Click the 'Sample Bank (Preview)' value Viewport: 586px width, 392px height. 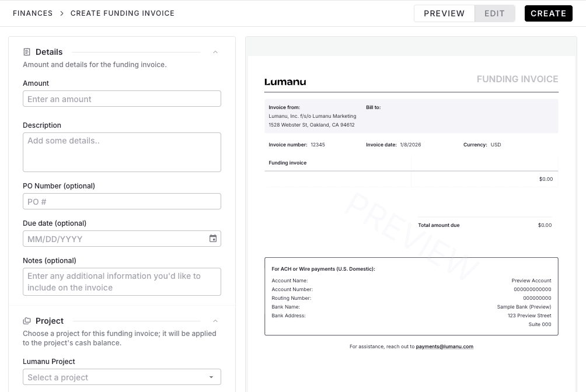click(x=524, y=307)
